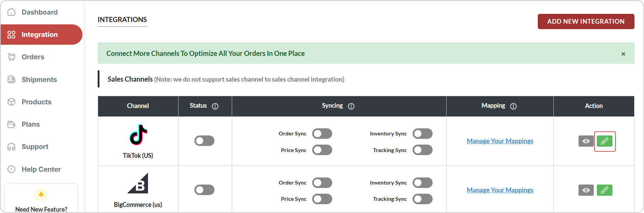Click the green edit pencil for TikTok

tap(604, 141)
